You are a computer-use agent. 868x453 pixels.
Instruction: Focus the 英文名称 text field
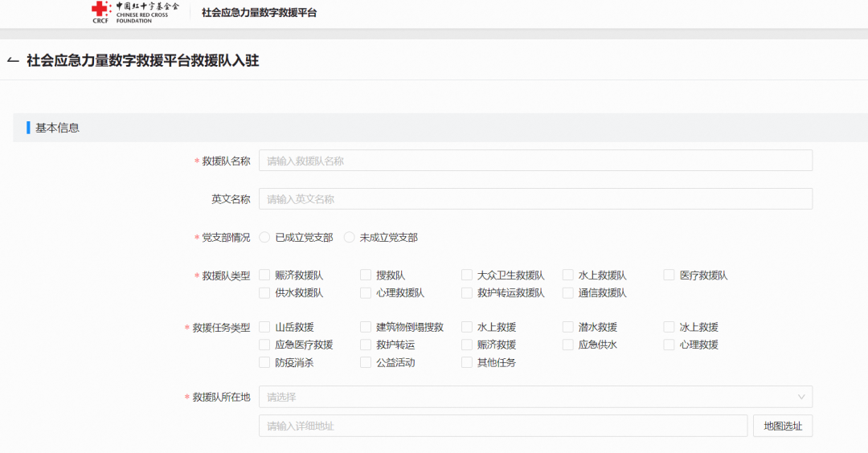tap(534, 199)
